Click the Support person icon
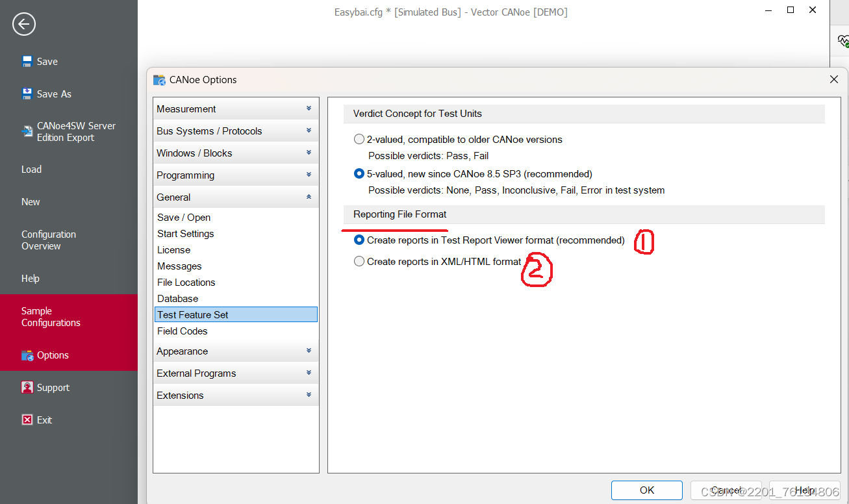The image size is (849, 504). 27,388
